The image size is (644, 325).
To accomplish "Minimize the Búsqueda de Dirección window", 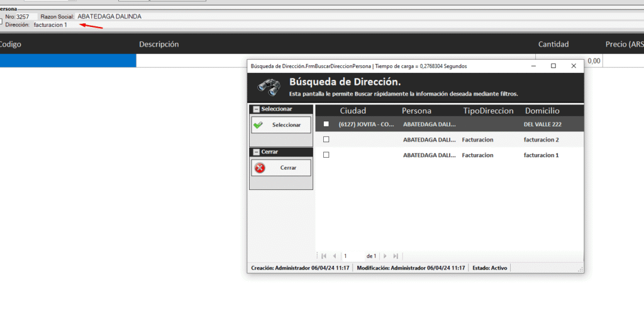I will 533,66.
